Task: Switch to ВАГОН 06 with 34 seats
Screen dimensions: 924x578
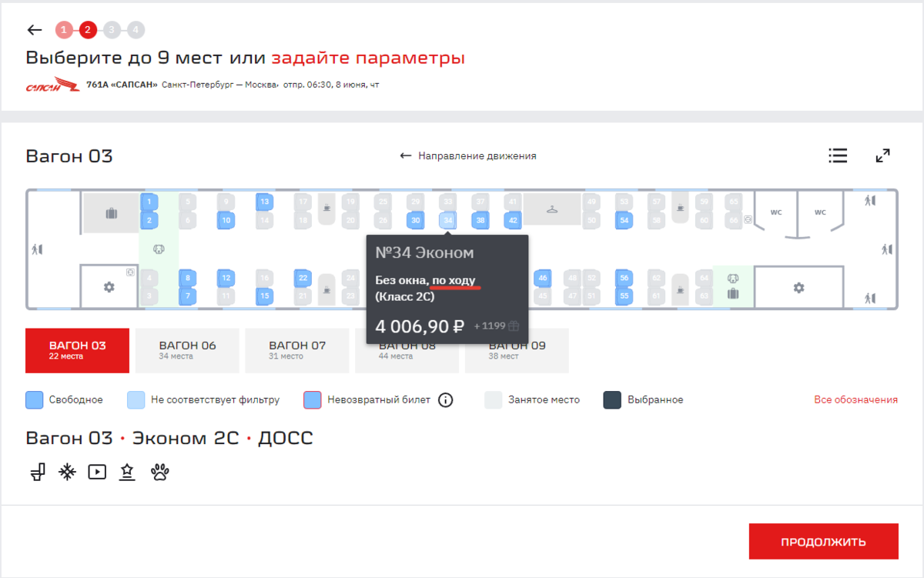Action: [187, 350]
